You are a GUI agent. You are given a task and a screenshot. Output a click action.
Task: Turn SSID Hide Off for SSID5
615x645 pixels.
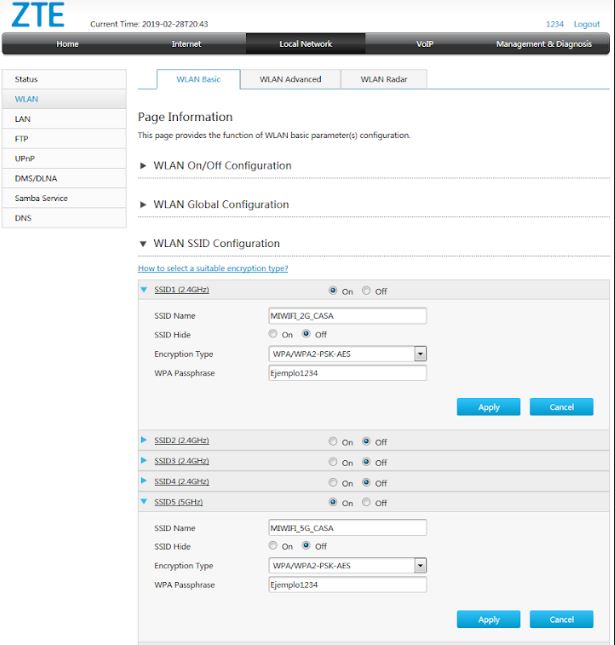click(306, 545)
